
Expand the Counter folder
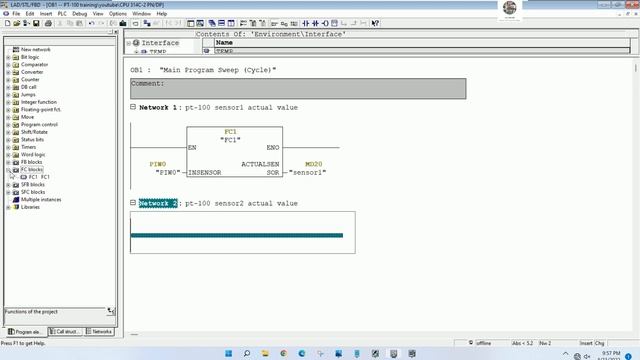pos(8,80)
